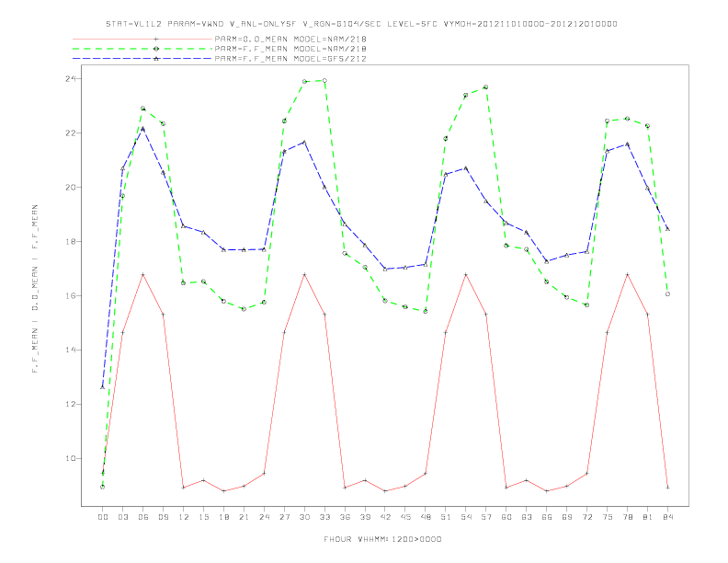
Task: Click y-axis tick label 14
Action: tap(71, 350)
